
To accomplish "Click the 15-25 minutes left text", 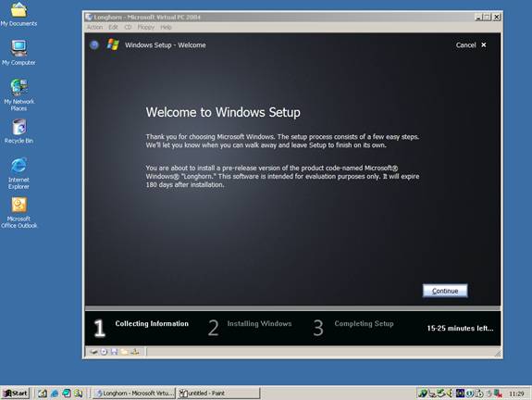I will tap(460, 328).
